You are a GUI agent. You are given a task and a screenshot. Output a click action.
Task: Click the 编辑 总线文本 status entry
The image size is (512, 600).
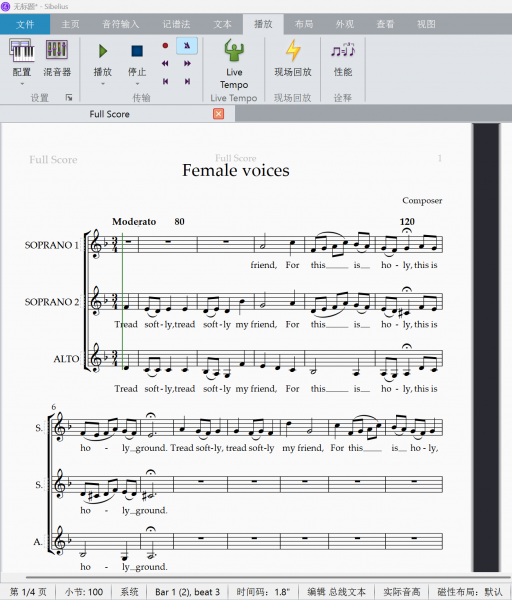point(336,592)
